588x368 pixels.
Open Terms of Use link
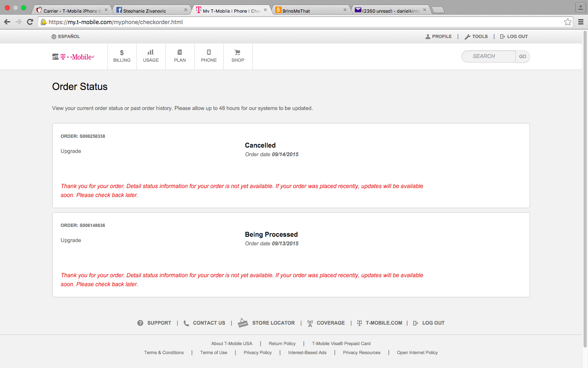214,352
